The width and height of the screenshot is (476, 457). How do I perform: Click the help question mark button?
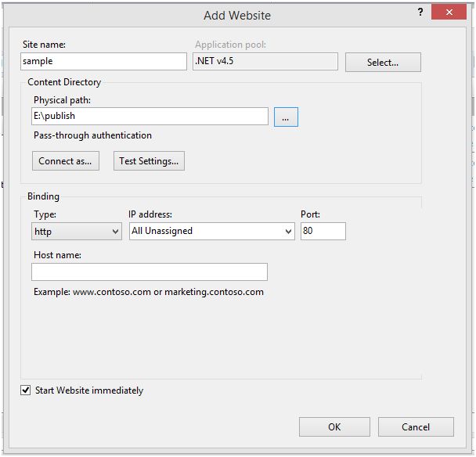tap(420, 13)
